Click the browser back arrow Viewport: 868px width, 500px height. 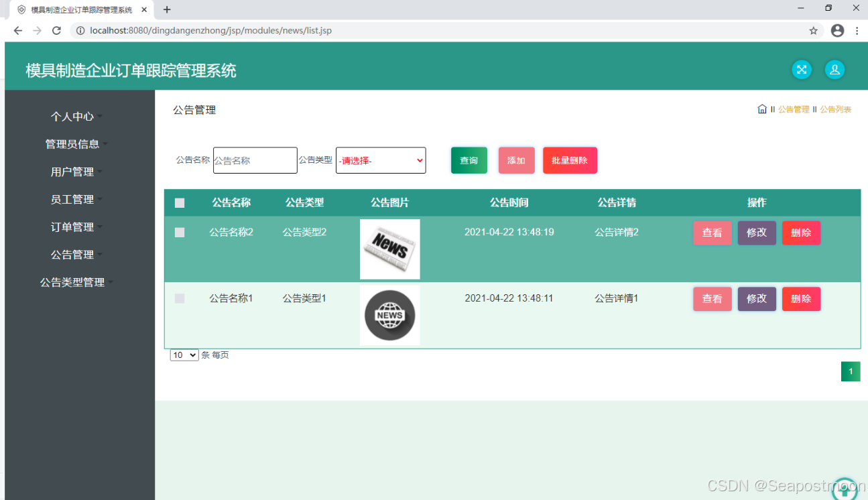tap(17, 30)
